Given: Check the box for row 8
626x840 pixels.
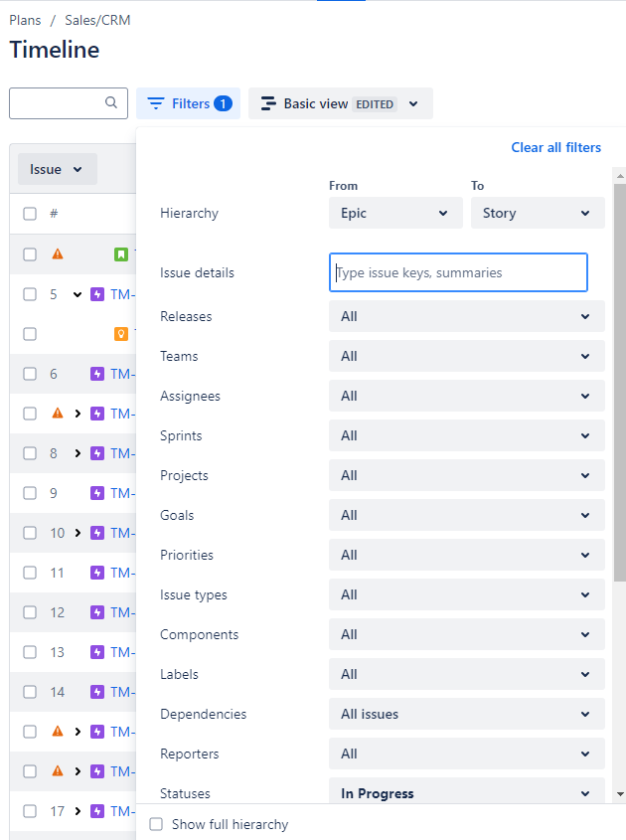Looking at the screenshot, I should click(x=30, y=453).
